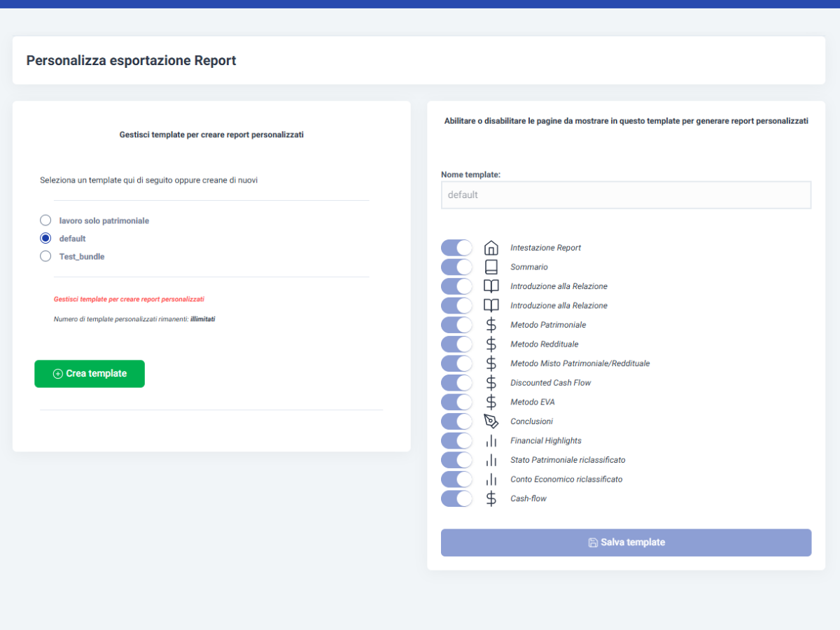Viewport: 840px width, 630px height.
Task: Click the 'Metodo EVA' label text
Action: point(533,402)
